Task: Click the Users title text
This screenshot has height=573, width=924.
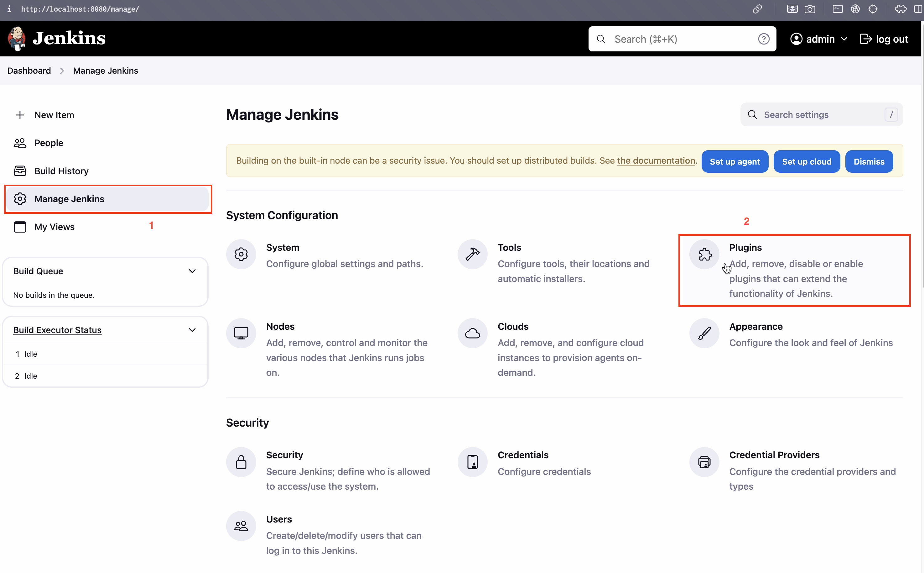Action: [x=279, y=519]
